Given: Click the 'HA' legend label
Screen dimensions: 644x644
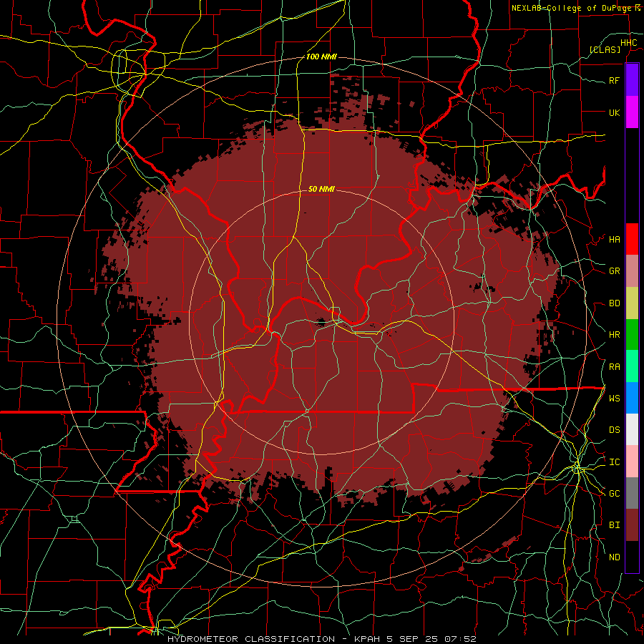Looking at the screenshot, I should tap(614, 239).
